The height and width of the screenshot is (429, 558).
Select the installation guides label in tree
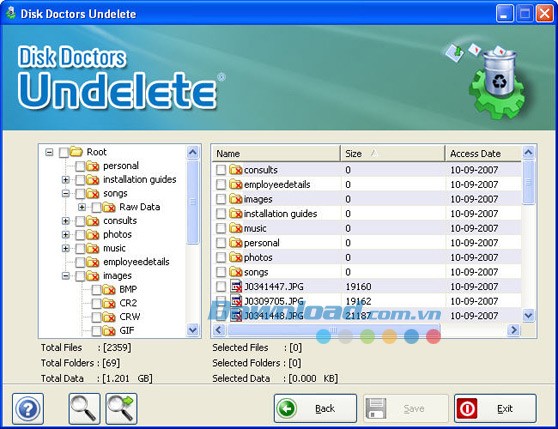point(140,180)
